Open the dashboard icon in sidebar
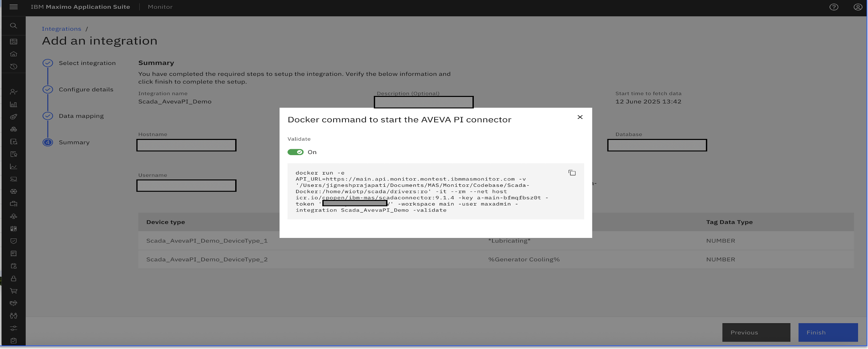868x349 pixels. click(x=13, y=42)
